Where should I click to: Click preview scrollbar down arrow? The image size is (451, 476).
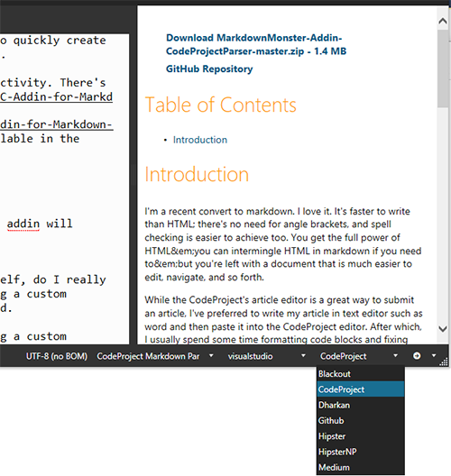pos(443,328)
